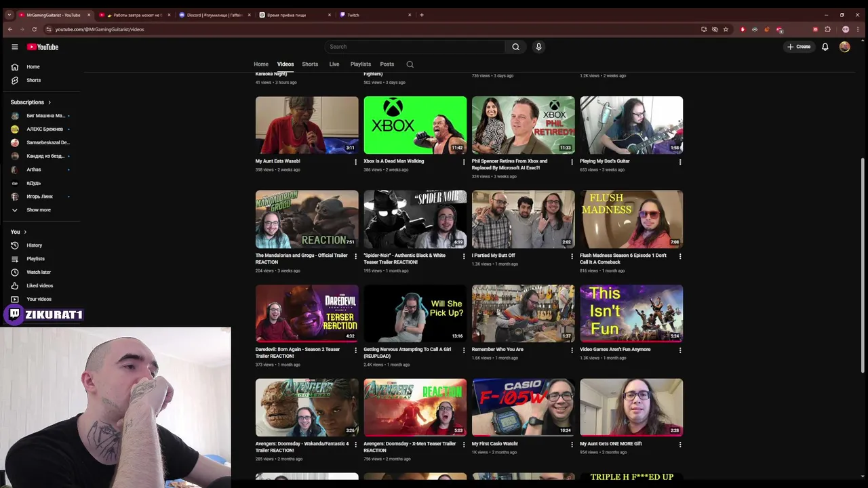868x488 pixels.
Task: Open the Chrome three-dot menu
Action: 858,29
